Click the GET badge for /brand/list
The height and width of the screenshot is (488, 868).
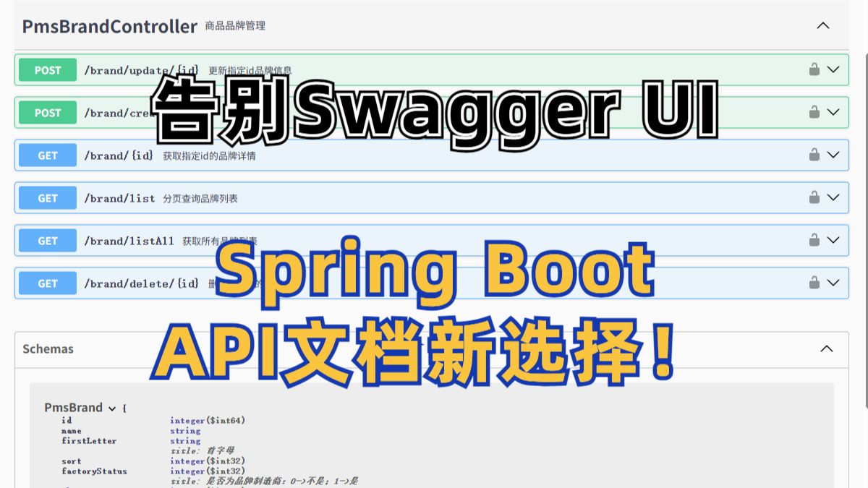coord(48,198)
